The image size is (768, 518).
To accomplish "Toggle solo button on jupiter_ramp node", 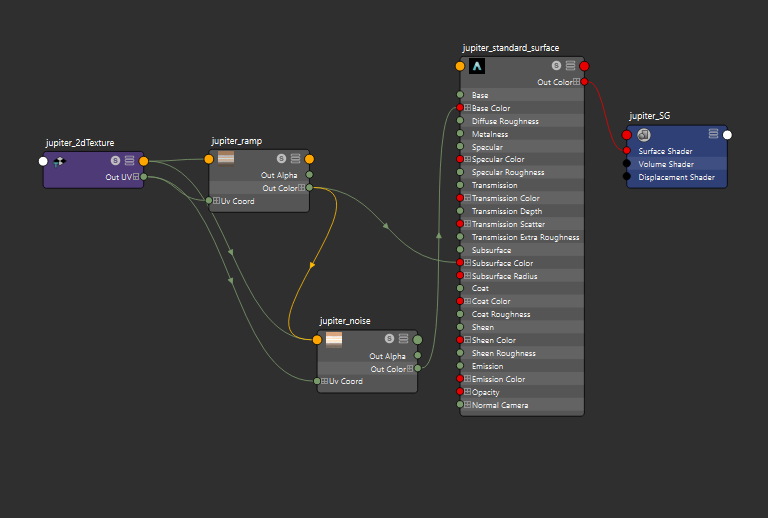I will pos(281,158).
